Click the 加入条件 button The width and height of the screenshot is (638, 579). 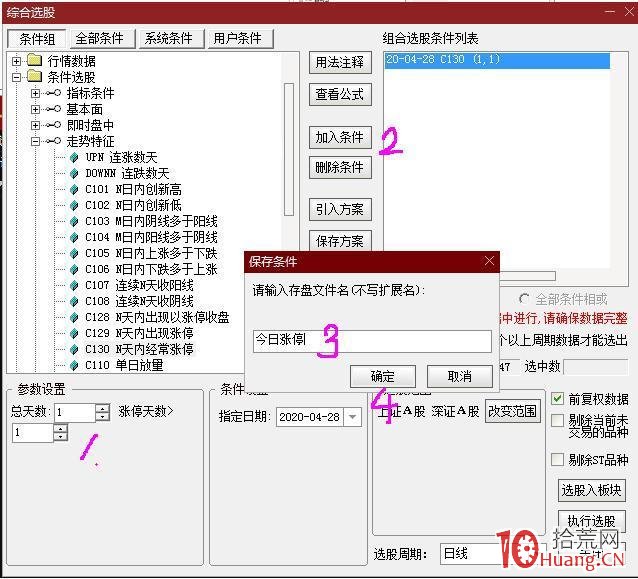click(340, 137)
